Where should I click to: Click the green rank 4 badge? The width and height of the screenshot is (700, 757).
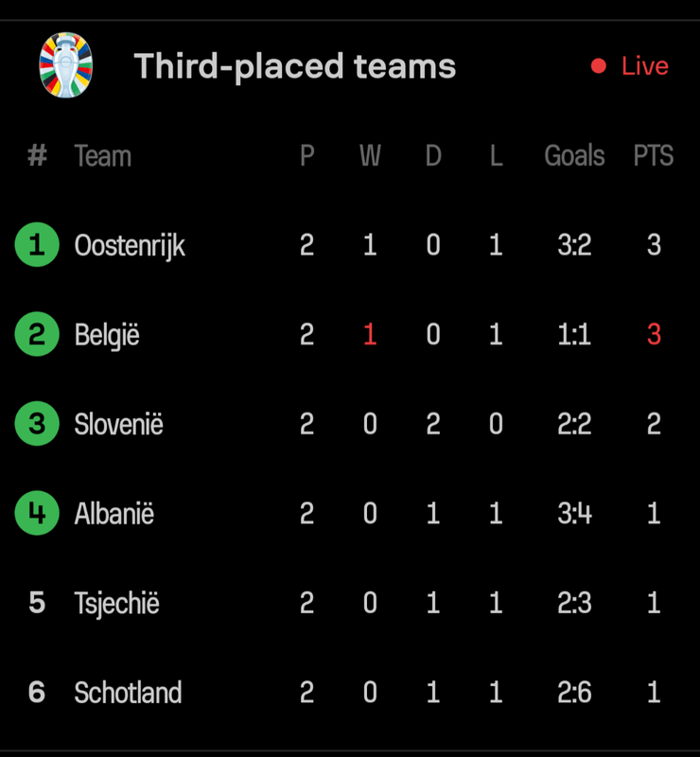tap(37, 514)
